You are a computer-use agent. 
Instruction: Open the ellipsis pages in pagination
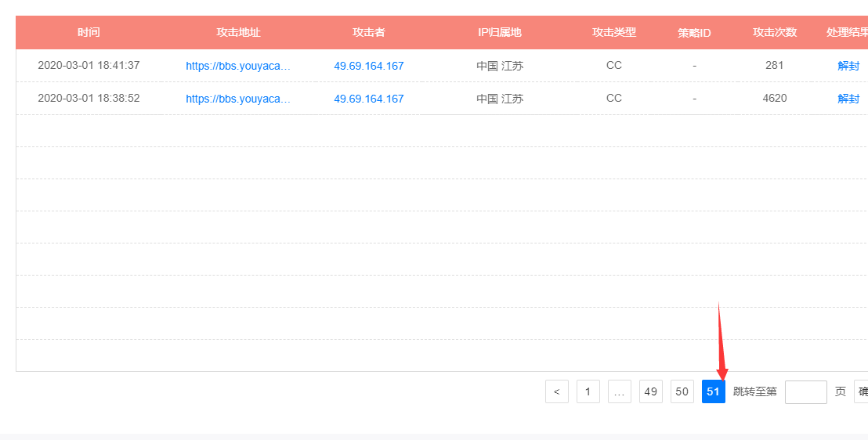tap(620, 391)
